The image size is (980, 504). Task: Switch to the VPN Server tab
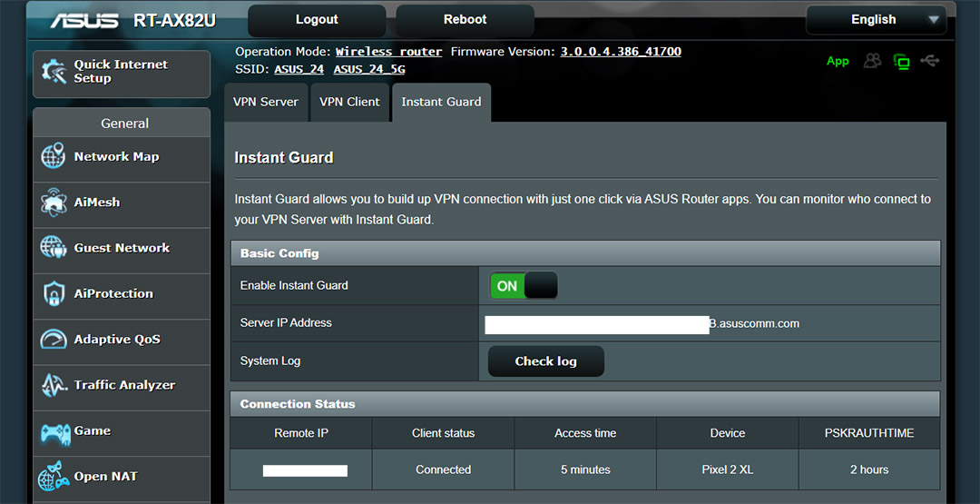click(x=266, y=102)
